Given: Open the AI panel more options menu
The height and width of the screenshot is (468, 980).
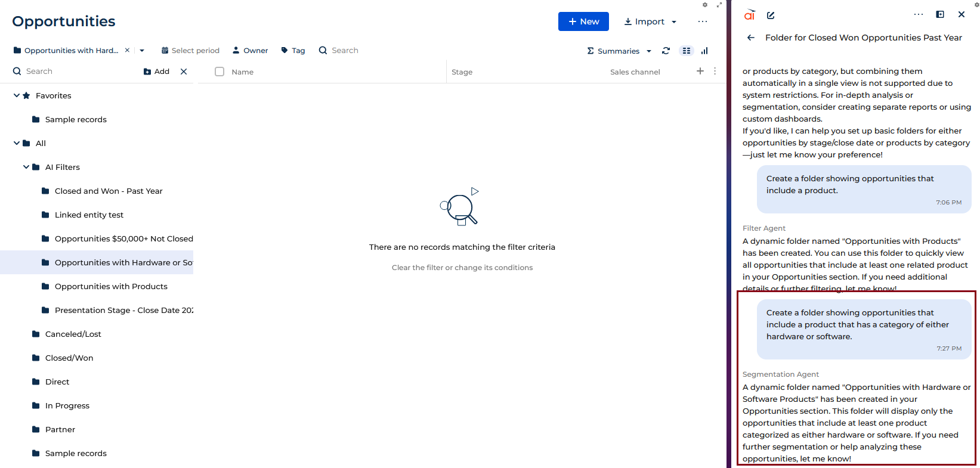Looking at the screenshot, I should [919, 14].
